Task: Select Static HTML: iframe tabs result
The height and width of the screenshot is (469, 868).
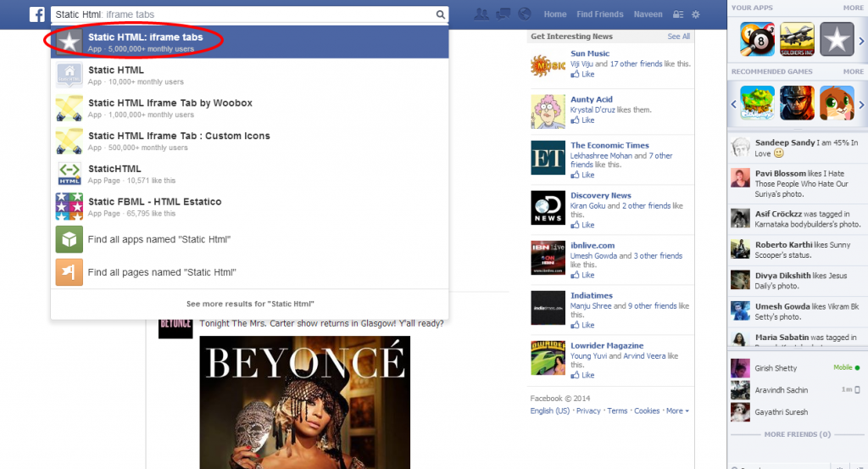Action: pyautogui.click(x=250, y=42)
